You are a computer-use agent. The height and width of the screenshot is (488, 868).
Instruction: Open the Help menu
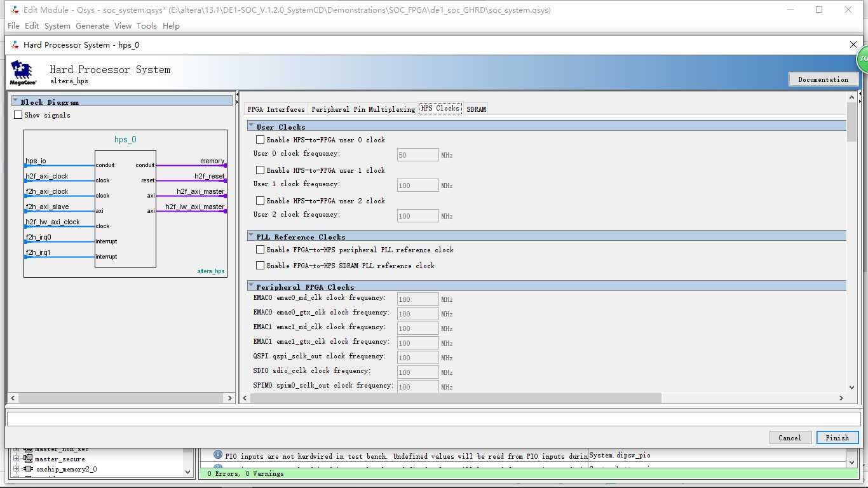(171, 26)
